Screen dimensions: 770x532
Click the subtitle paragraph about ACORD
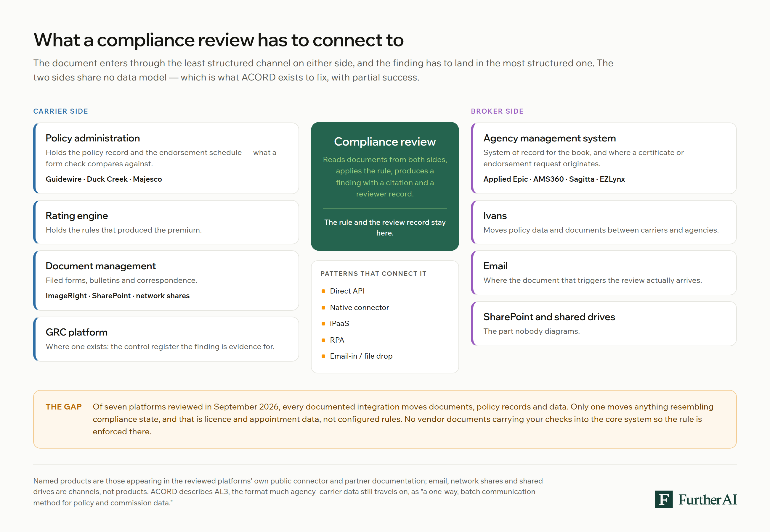tap(323, 70)
